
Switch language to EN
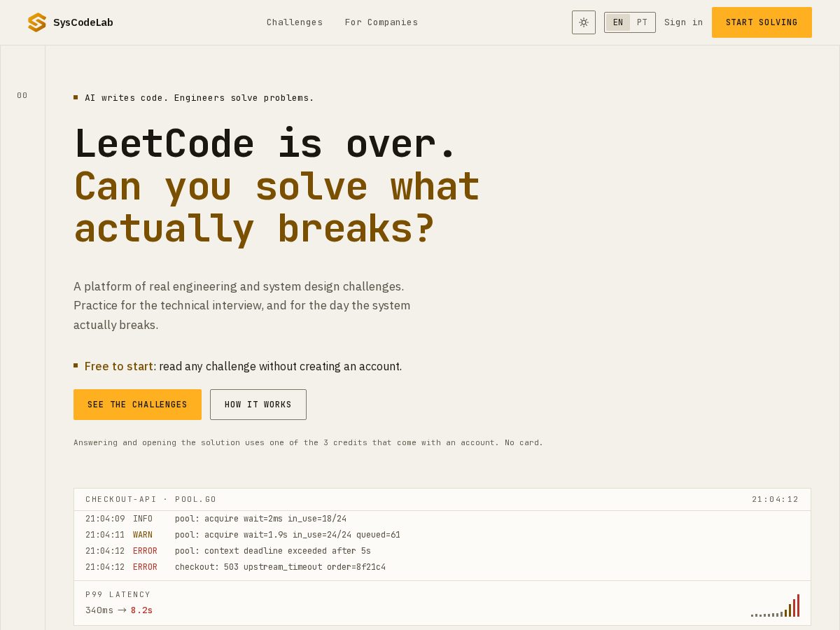click(617, 22)
